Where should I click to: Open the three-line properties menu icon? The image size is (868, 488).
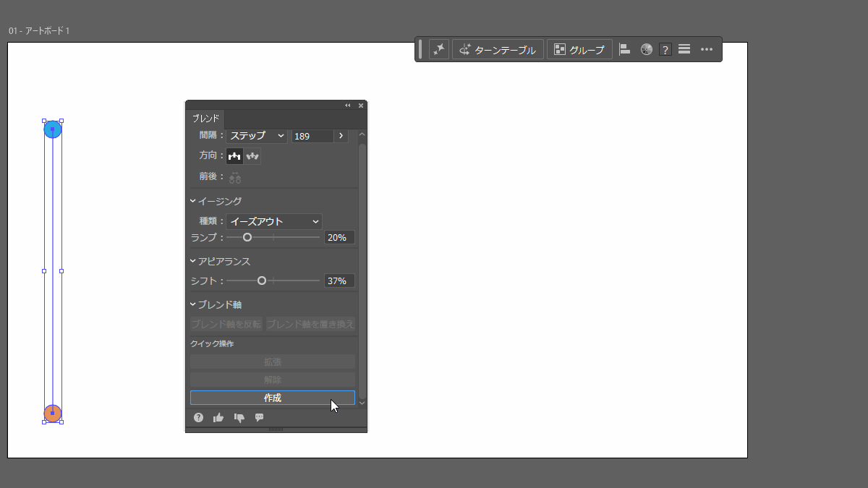(684, 49)
